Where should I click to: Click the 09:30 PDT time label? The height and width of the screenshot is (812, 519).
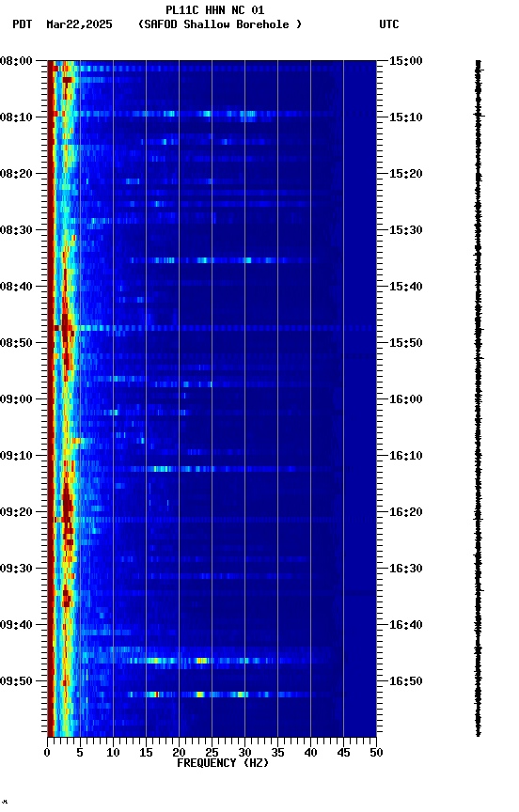pyautogui.click(x=16, y=569)
